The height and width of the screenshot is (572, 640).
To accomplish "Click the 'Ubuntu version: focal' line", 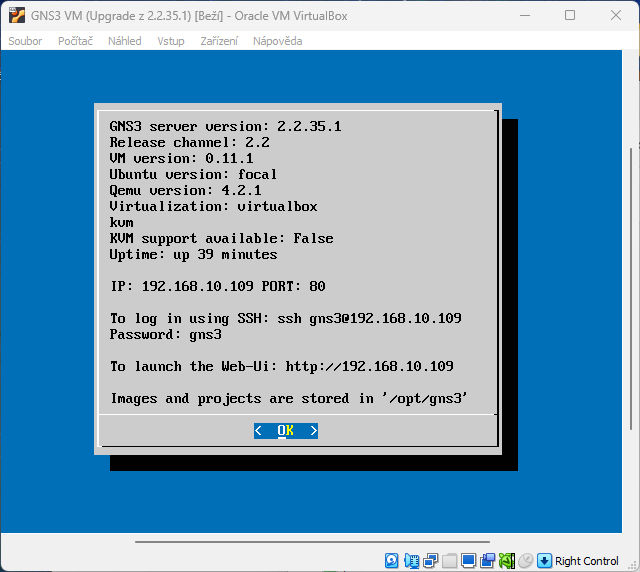I will click(x=193, y=175).
